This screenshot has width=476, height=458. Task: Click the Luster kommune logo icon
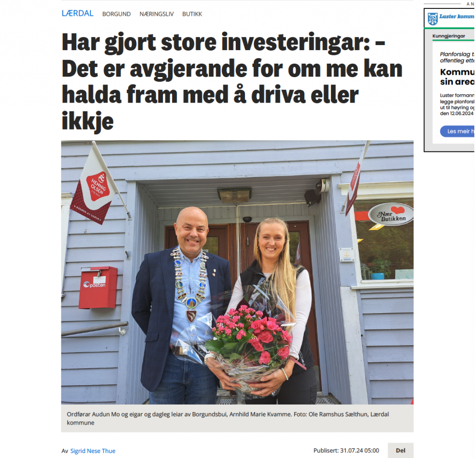432,19
